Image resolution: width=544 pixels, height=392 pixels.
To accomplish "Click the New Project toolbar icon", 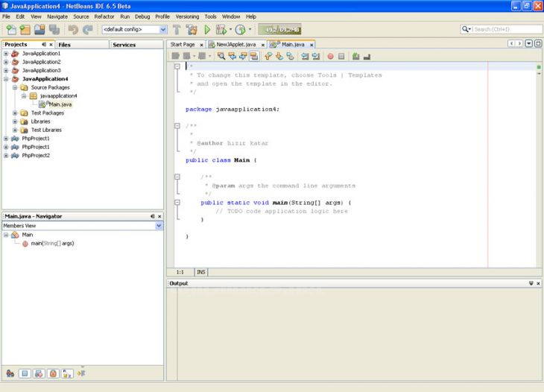I will (25, 30).
